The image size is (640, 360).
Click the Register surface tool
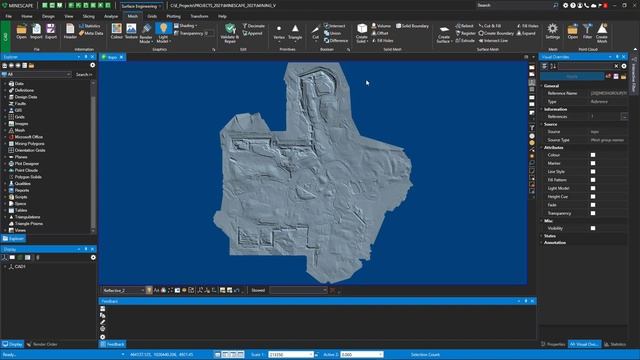pos(466,33)
